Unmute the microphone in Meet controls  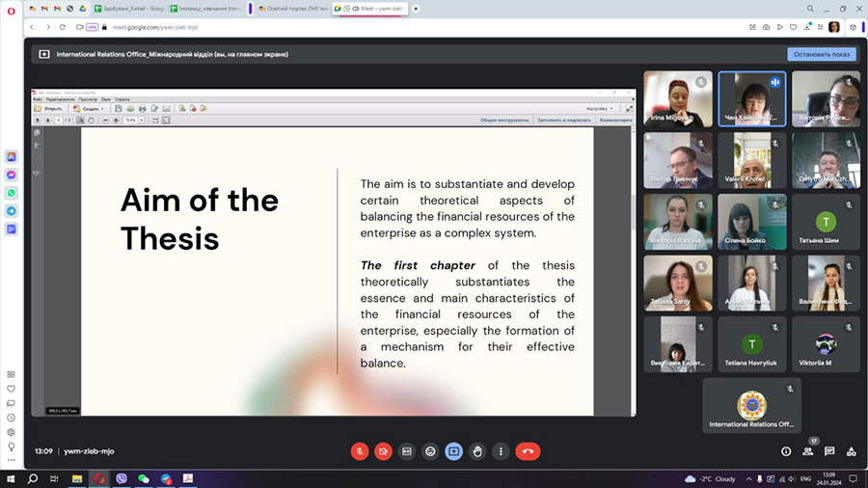pyautogui.click(x=360, y=451)
